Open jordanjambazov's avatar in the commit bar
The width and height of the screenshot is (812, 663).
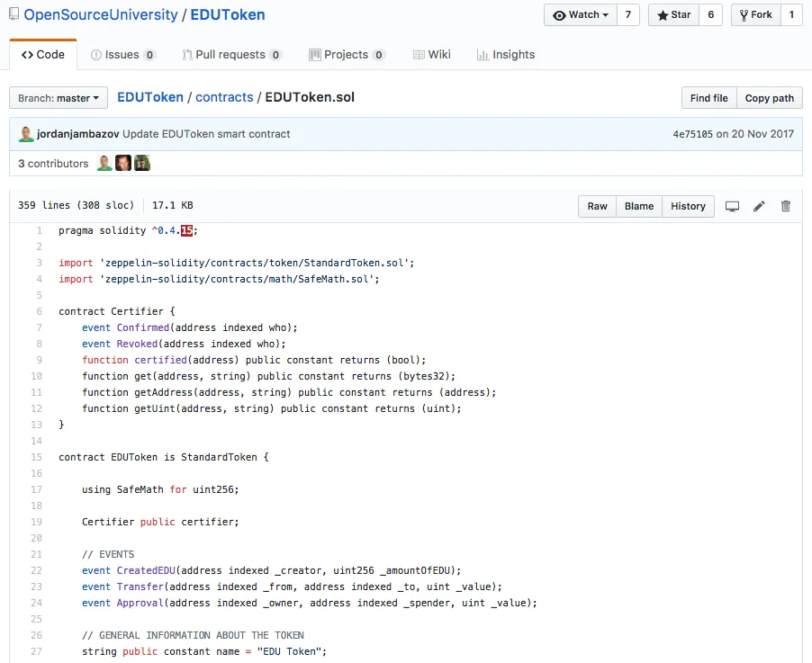tap(26, 134)
